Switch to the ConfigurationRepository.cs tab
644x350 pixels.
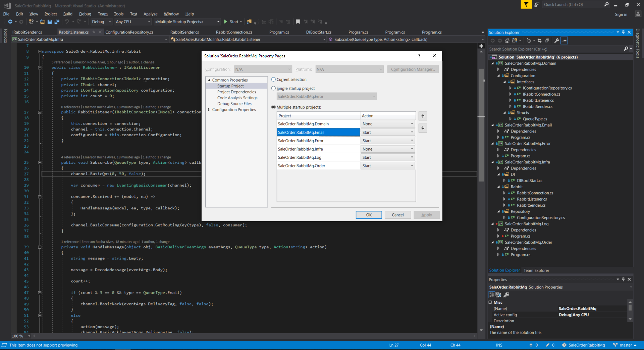coord(129,32)
